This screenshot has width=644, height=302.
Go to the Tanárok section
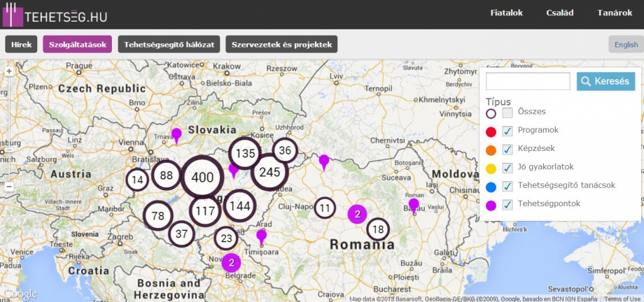(x=615, y=13)
